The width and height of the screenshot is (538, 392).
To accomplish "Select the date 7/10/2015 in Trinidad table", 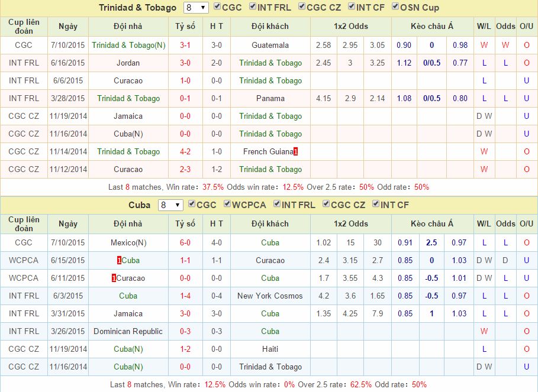I will (x=67, y=45).
